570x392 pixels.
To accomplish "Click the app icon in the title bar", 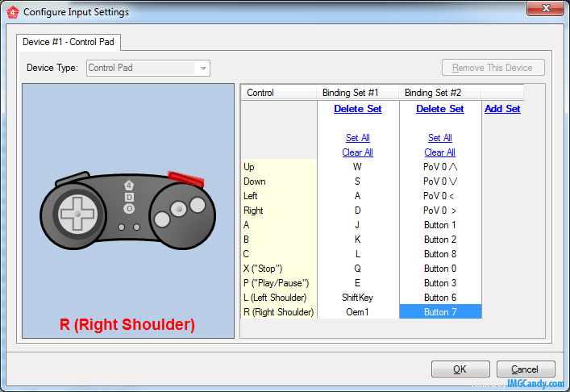I will click(x=12, y=12).
